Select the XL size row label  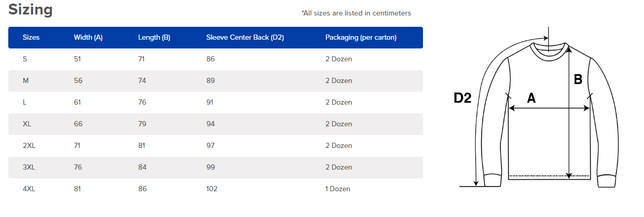[x=27, y=124]
